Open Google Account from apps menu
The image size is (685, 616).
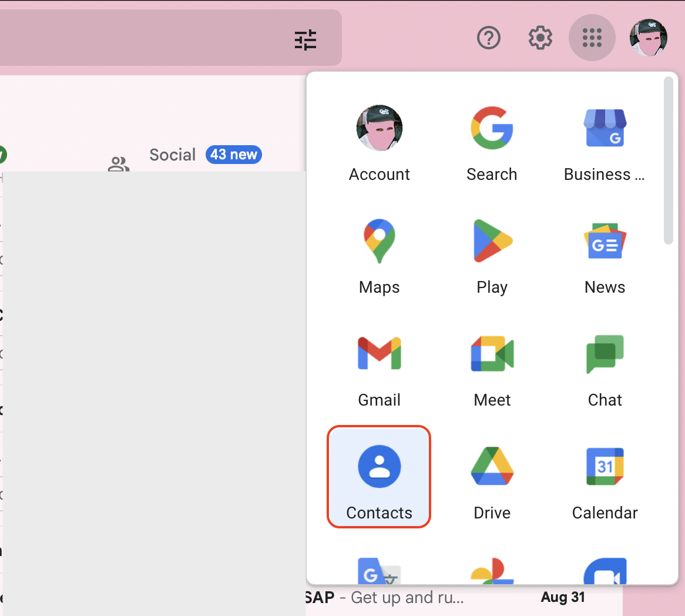coord(379,143)
